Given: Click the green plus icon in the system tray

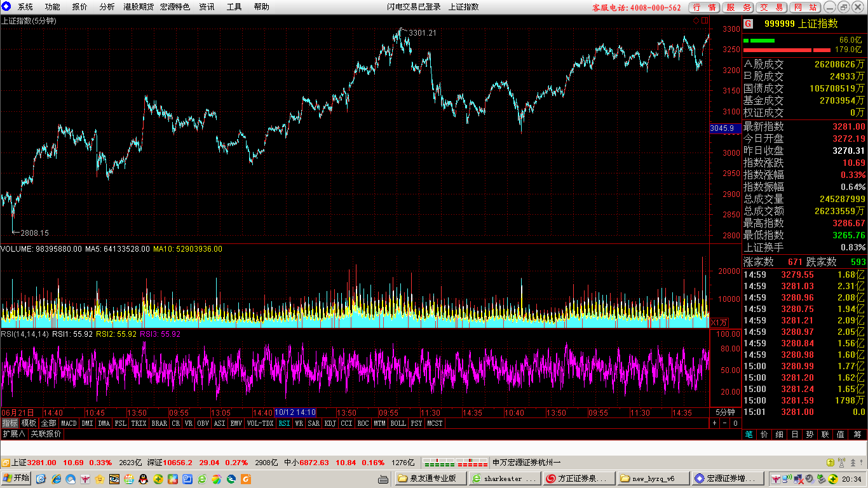Looking at the screenshot, I should [832, 478].
